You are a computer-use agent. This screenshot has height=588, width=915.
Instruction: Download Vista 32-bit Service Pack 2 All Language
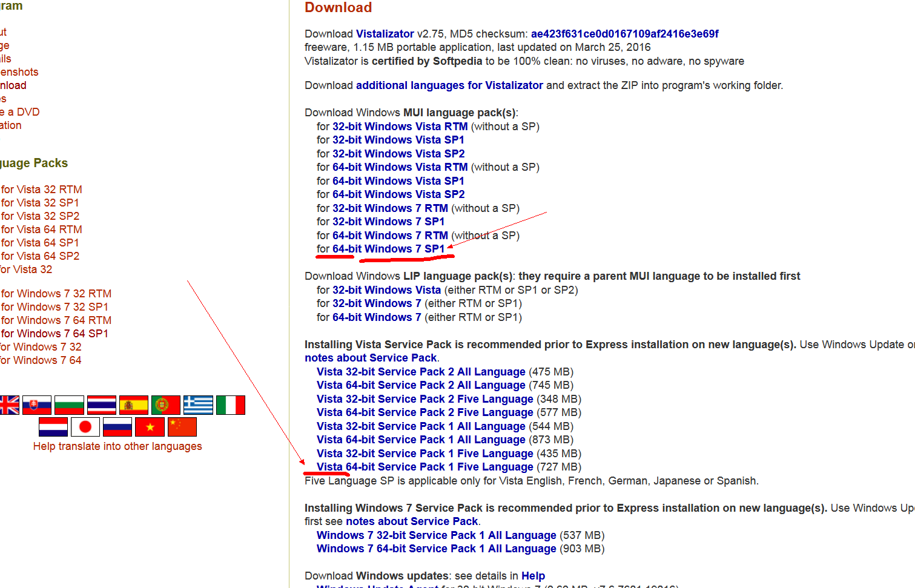pyautogui.click(x=421, y=372)
